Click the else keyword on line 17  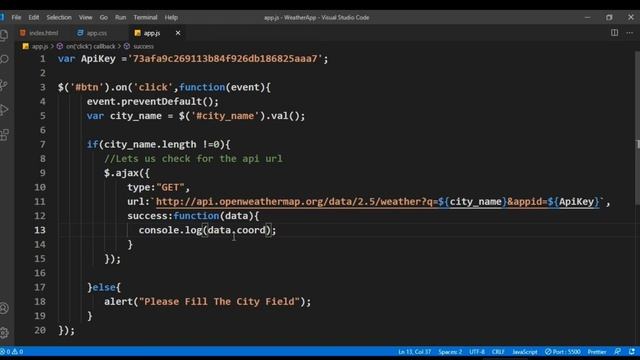pyautogui.click(x=104, y=287)
